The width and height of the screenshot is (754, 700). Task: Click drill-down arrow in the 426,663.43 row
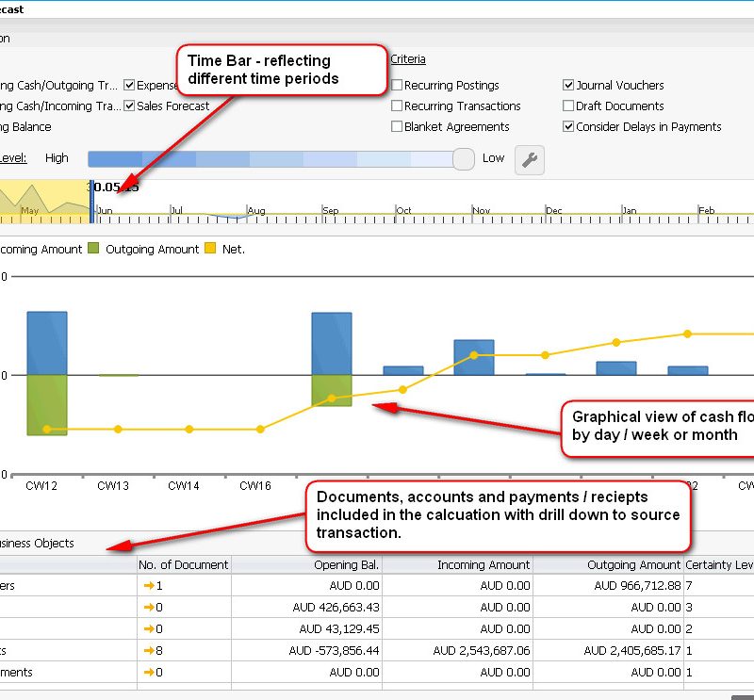(149, 608)
